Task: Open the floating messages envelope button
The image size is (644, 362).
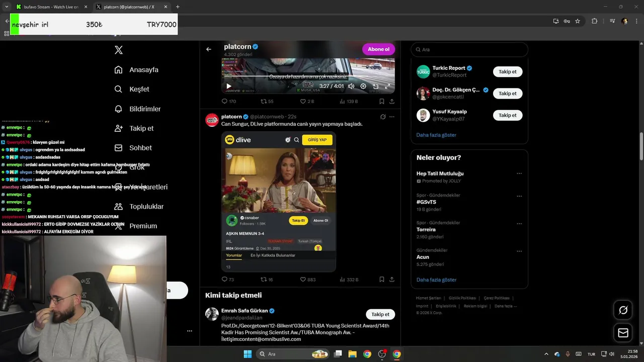Action: click(623, 333)
